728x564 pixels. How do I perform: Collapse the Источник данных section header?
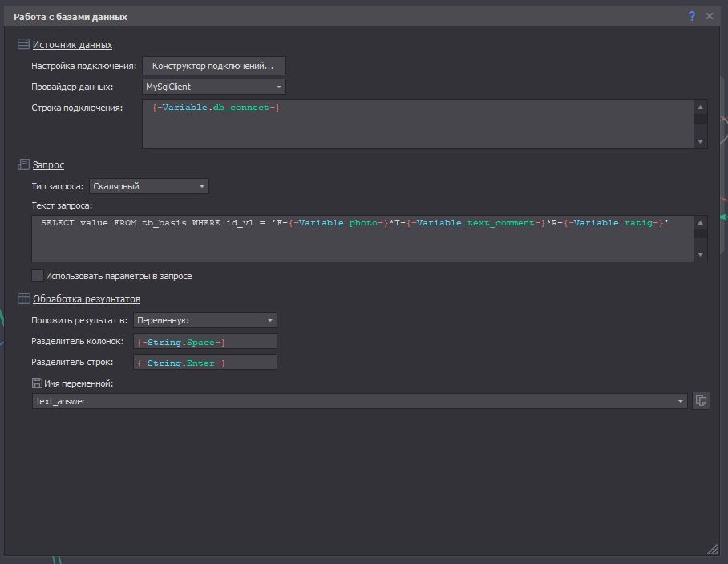coord(72,45)
